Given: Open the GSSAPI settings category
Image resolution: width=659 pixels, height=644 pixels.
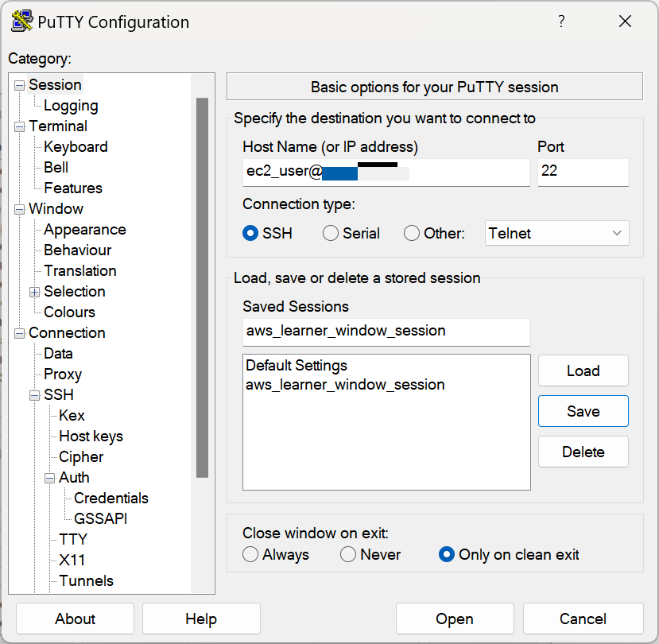Looking at the screenshot, I should coord(100,518).
